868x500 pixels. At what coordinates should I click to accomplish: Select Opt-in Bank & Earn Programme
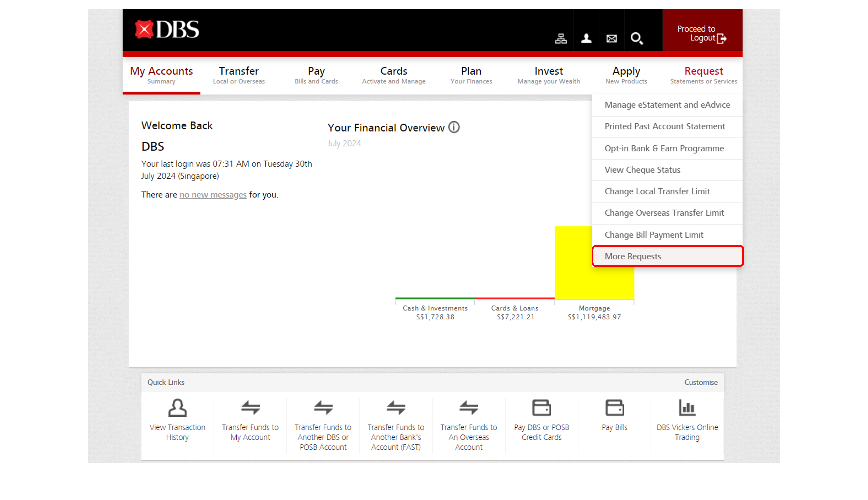click(x=667, y=148)
